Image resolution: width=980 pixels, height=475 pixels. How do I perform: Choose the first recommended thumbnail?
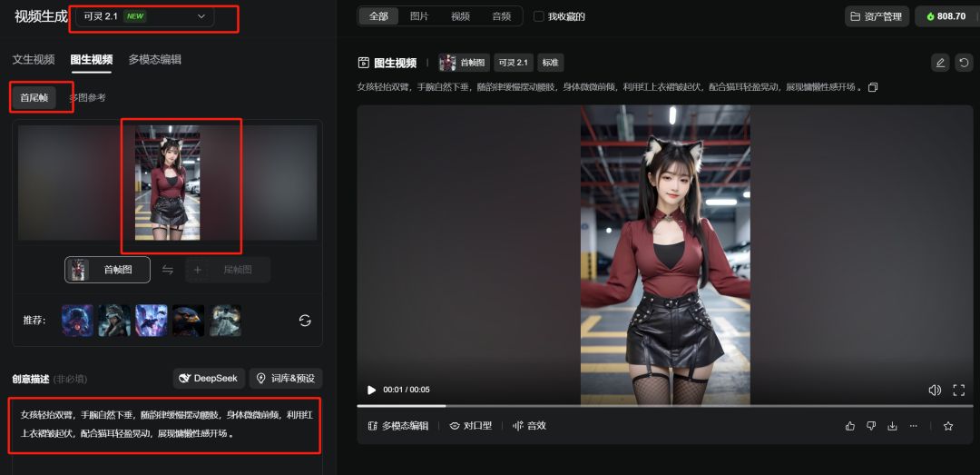pyautogui.click(x=77, y=321)
